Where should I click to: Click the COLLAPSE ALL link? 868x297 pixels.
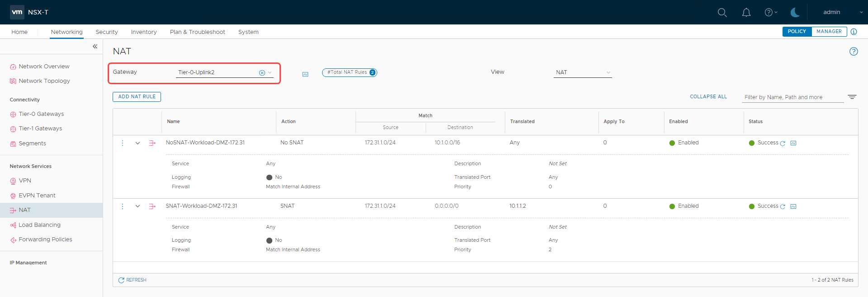tap(708, 97)
